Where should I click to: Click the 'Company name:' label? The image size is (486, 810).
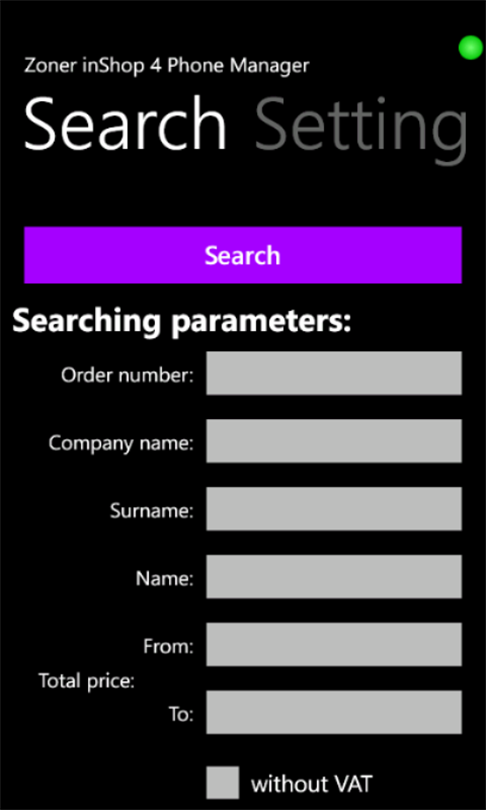(121, 443)
